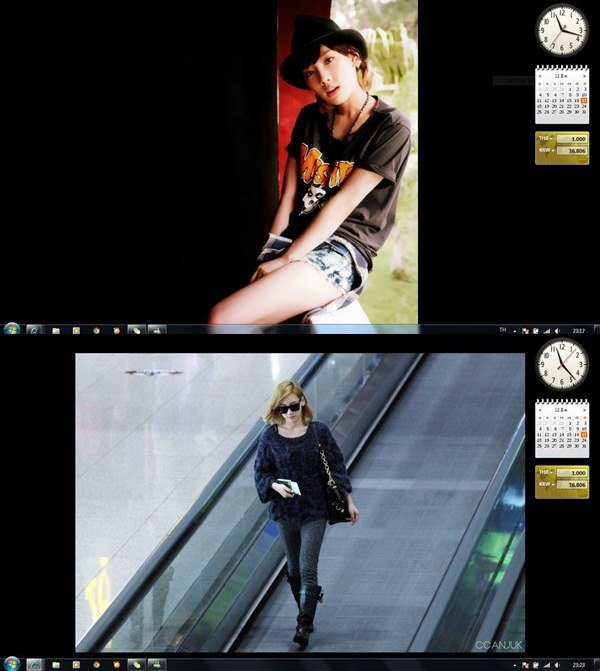Open the orange media player on the 23:17 taskbar

76,330
